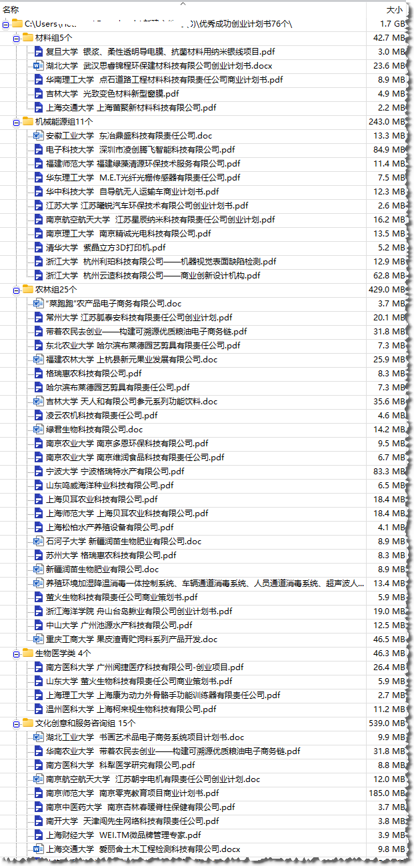The image size is (416, 868).
Task: Click Word icon of 安徽工业大学 东冶鼎盛 file
Action: [38, 135]
